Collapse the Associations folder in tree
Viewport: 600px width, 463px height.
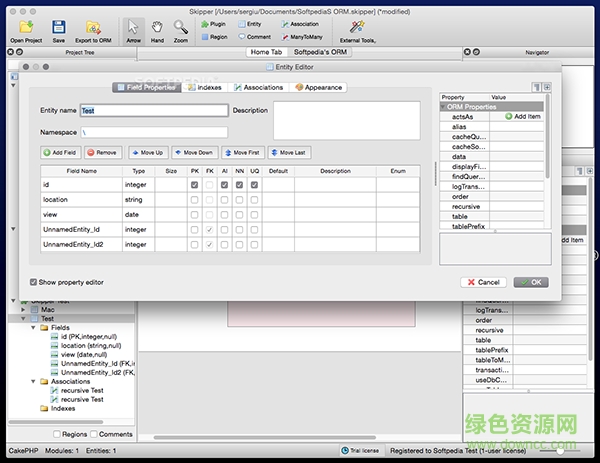(32, 381)
